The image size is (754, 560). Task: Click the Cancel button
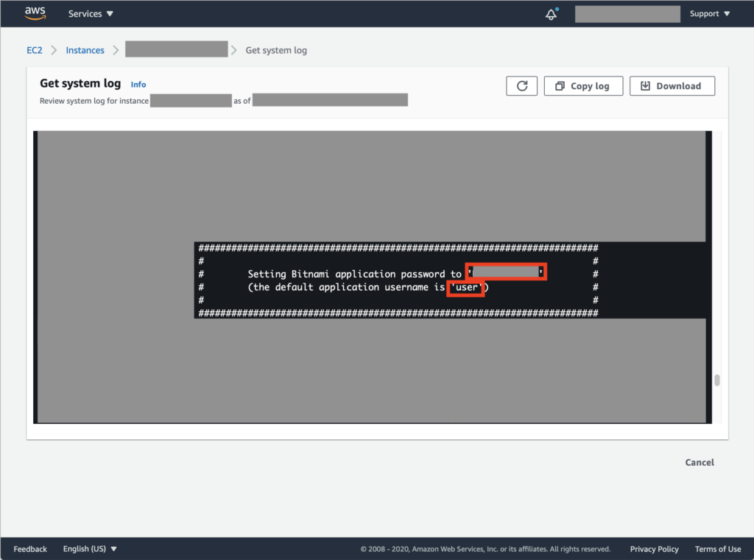coord(700,462)
